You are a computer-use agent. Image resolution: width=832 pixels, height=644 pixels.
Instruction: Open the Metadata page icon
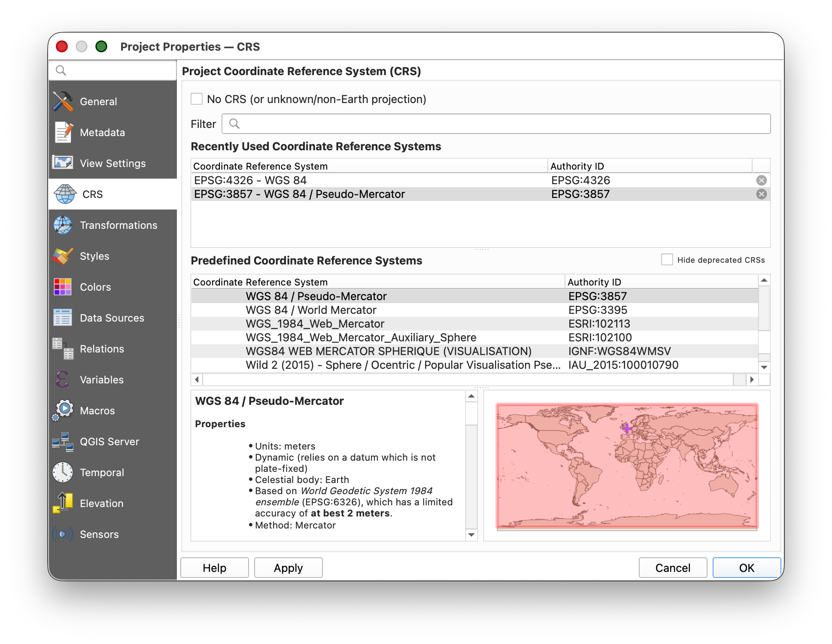pos(63,133)
